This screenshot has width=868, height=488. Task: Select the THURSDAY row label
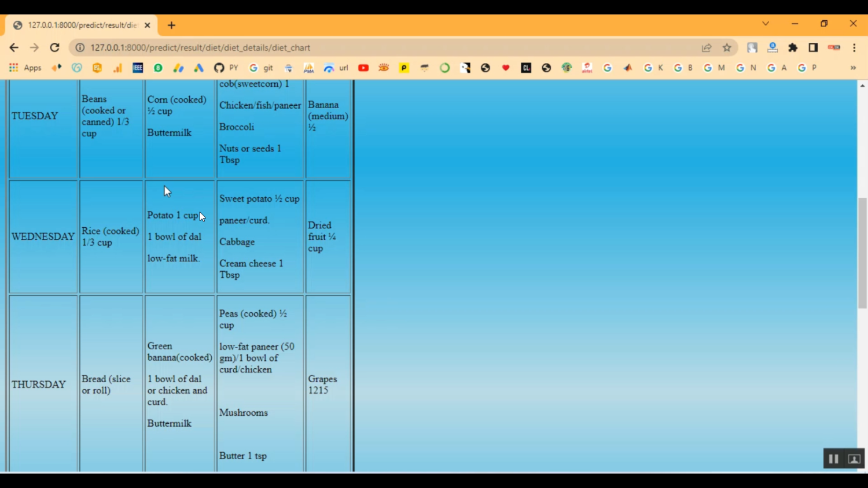click(x=39, y=385)
